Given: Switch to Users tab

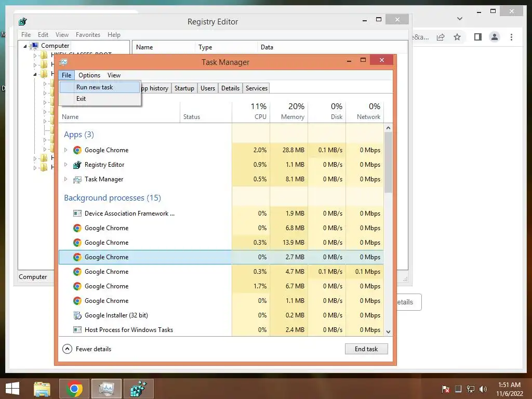Looking at the screenshot, I should click(x=208, y=88).
